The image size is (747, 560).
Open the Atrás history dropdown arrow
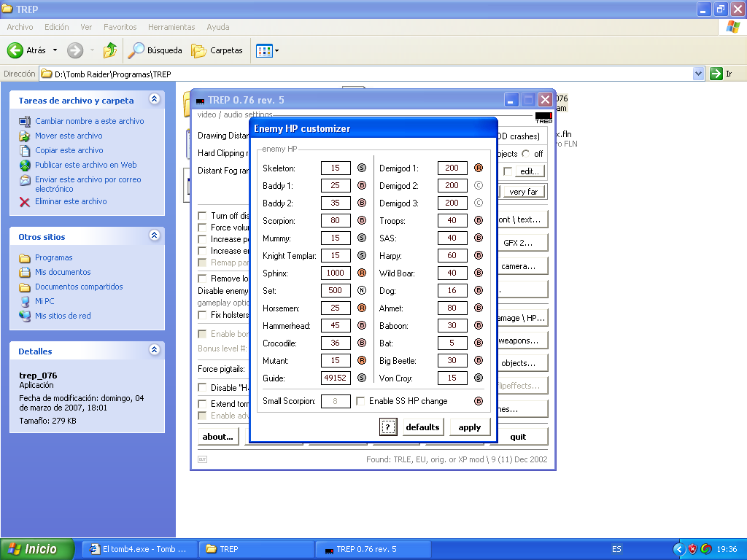pos(55,50)
